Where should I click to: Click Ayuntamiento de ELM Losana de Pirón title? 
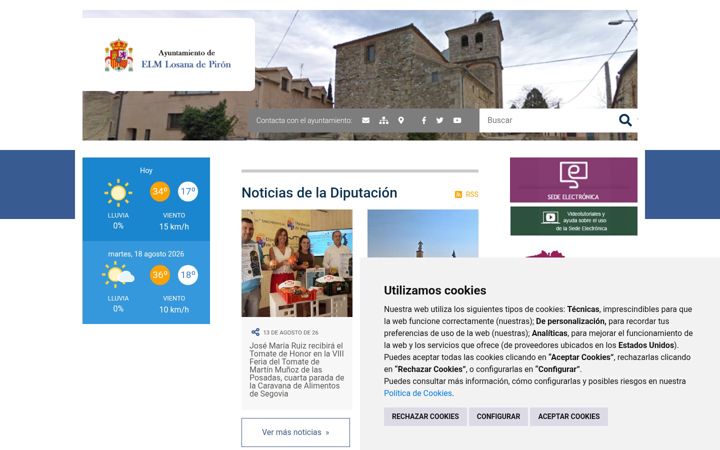point(186,59)
